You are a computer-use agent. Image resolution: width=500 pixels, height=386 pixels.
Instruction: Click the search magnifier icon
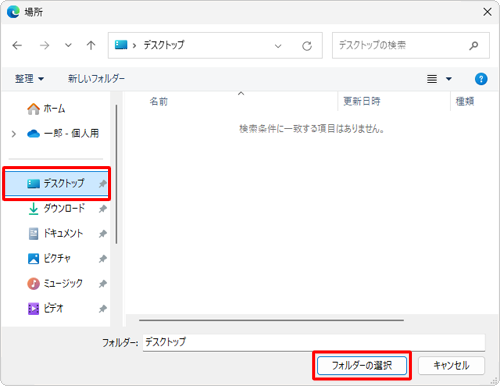473,46
